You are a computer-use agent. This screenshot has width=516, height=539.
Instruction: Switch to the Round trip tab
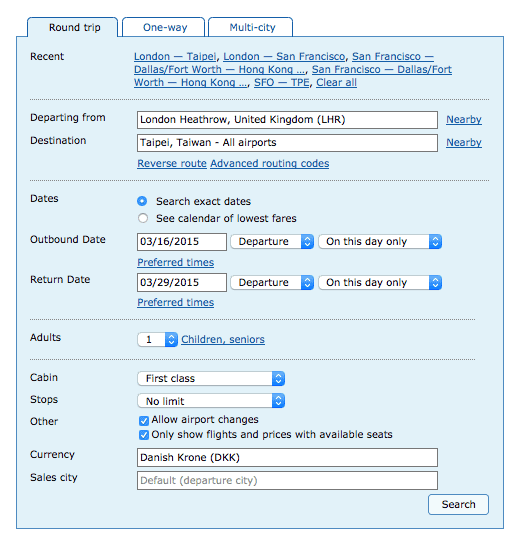click(73, 27)
